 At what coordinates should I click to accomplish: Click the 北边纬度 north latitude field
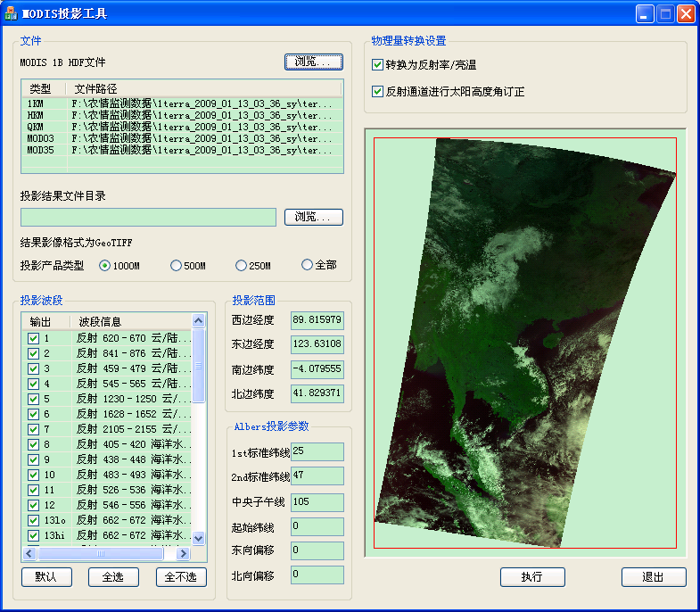pyautogui.click(x=317, y=393)
